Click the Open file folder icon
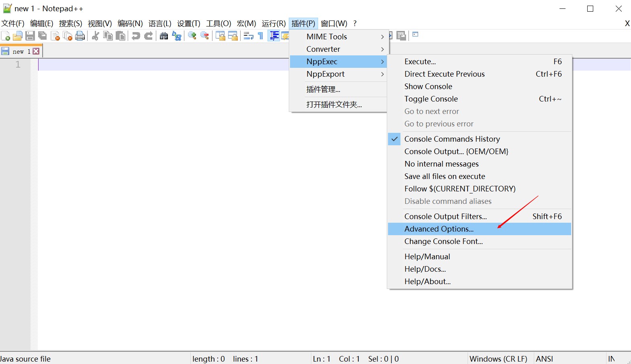Screen dimensions: 631x364 (x=17, y=36)
